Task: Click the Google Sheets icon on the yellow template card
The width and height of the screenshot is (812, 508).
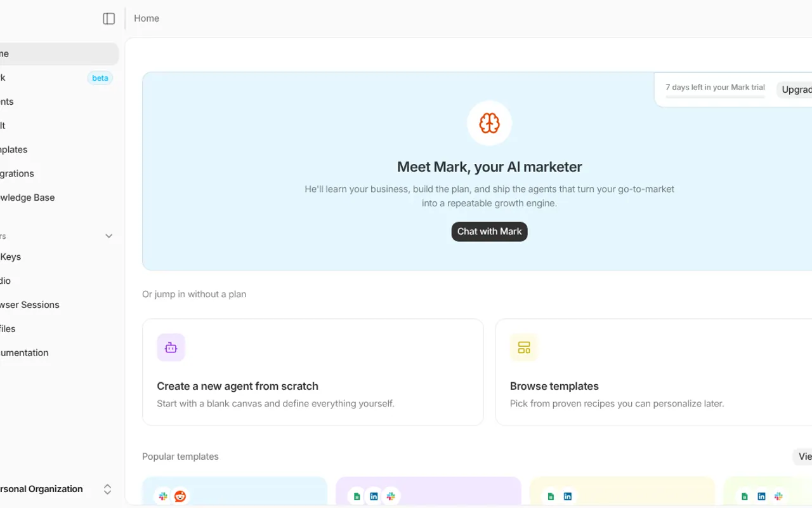Action: tap(551, 497)
